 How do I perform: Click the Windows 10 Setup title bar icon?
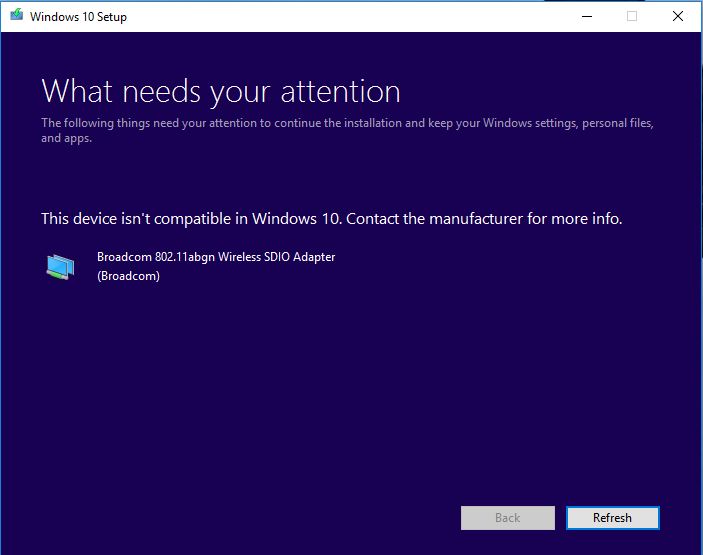click(17, 15)
